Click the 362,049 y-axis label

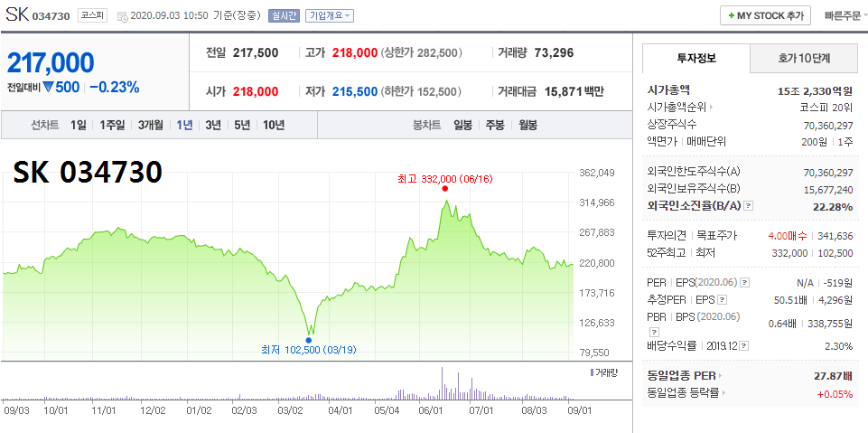point(596,173)
